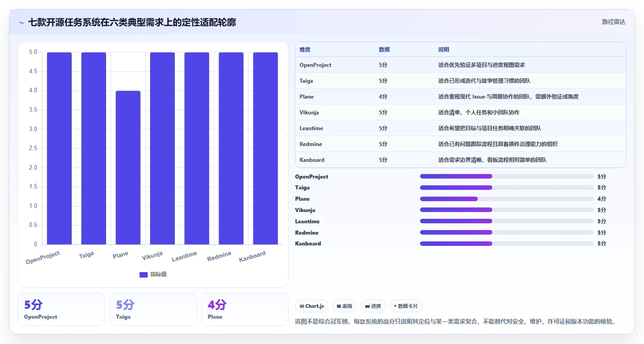This screenshot has height=344, width=644.
Task: Open the OpenProject 5分 data card
Action: [61, 309]
